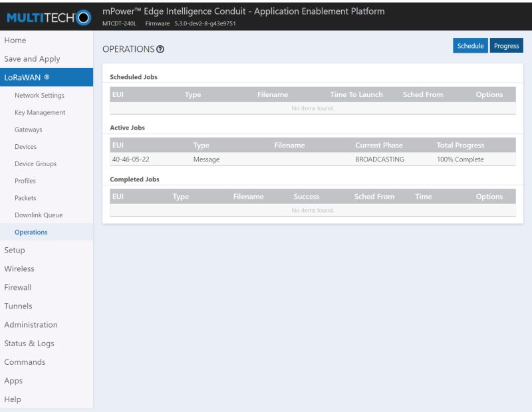Click the MultiTech logo
Screen dimensions: 532x412
pyautogui.click(x=49, y=18)
